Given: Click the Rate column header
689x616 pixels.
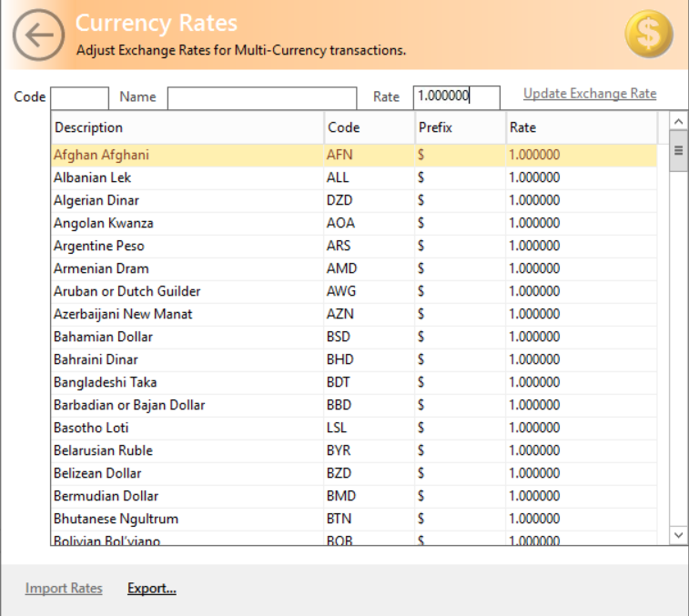Looking at the screenshot, I should click(582, 127).
